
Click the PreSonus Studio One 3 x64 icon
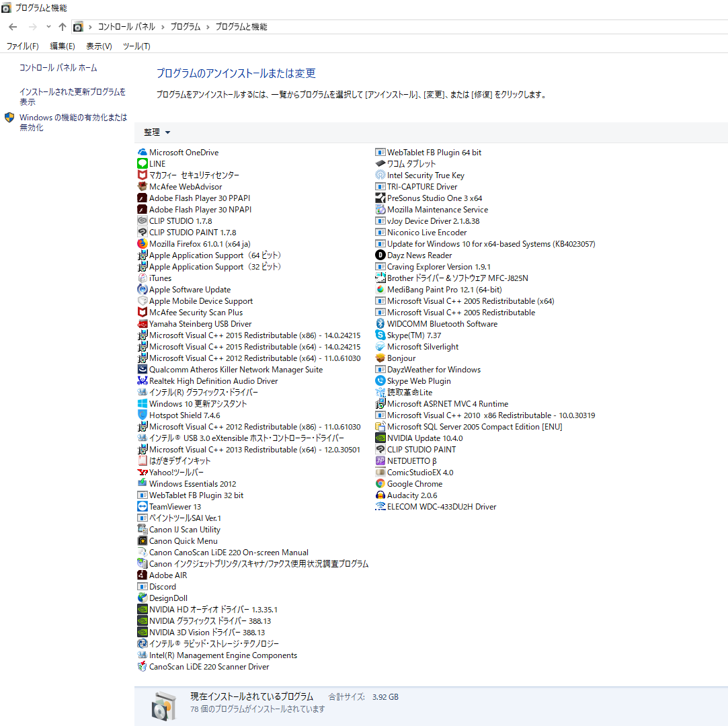[380, 198]
